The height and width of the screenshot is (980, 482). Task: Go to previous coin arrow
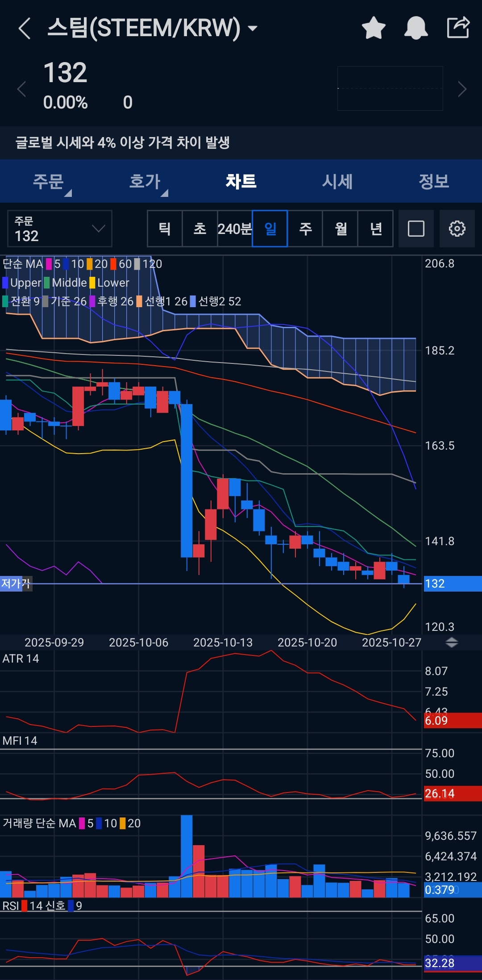[x=21, y=89]
